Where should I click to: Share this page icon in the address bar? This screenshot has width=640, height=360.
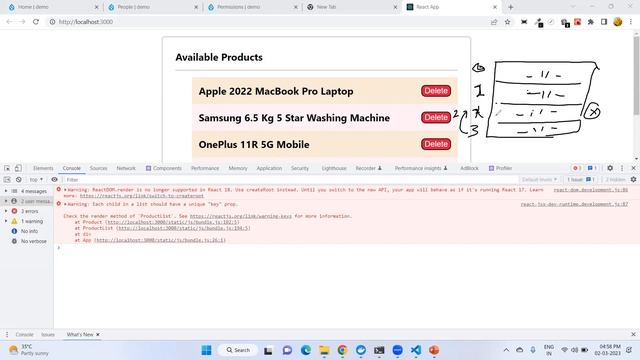pos(494,22)
